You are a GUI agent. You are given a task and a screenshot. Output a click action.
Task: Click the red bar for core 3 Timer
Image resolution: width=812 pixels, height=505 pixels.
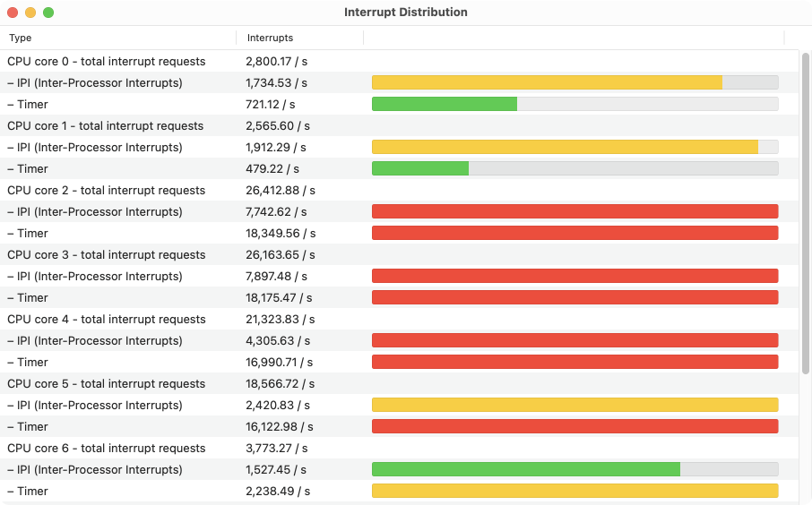574,297
